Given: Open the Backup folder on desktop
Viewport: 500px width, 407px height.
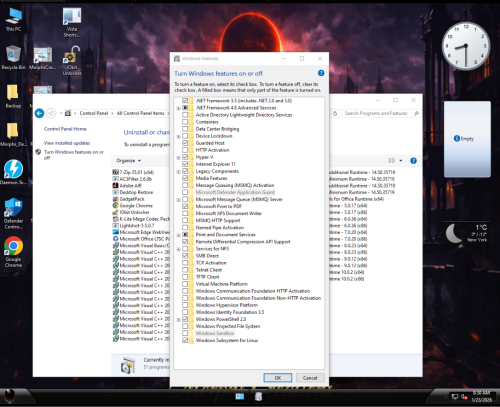Looking at the screenshot, I should click(13, 96).
